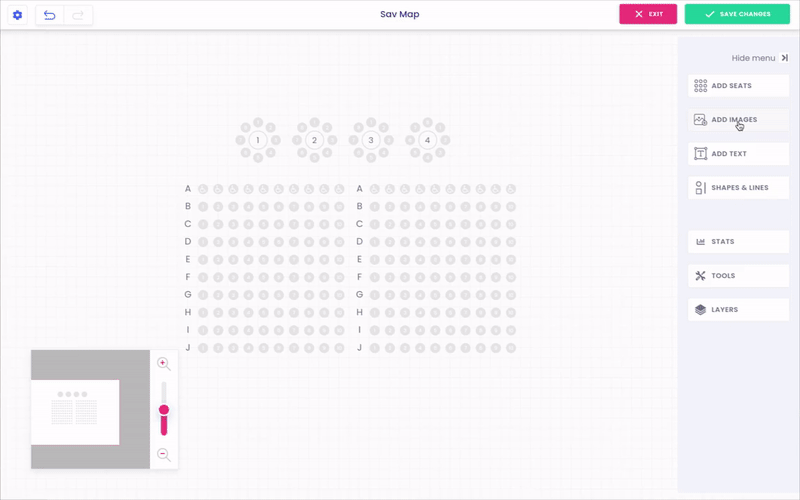Select round table number 3

(371, 140)
